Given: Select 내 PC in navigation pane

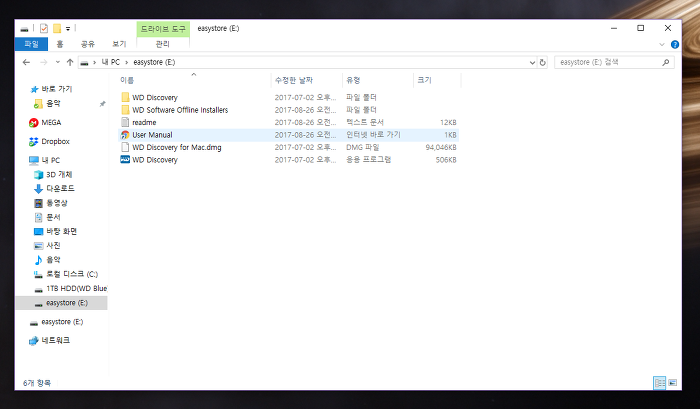Looking at the screenshot, I should coord(50,160).
